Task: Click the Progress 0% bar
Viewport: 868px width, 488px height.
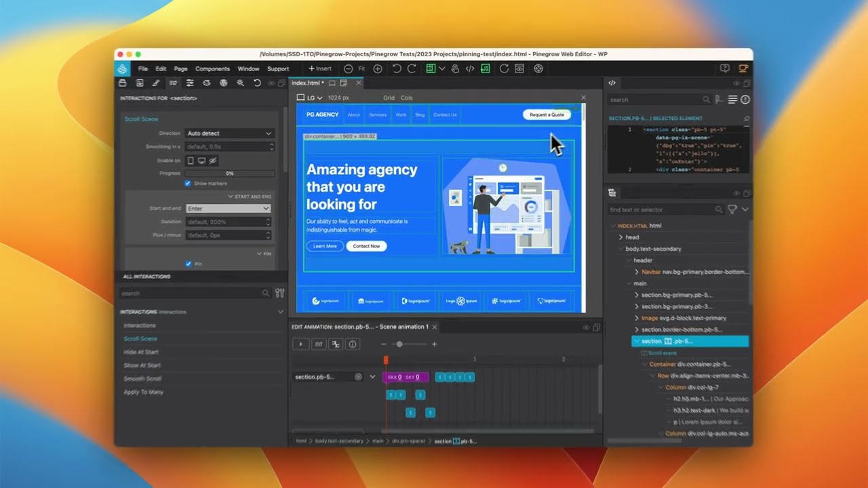Action: [229, 174]
